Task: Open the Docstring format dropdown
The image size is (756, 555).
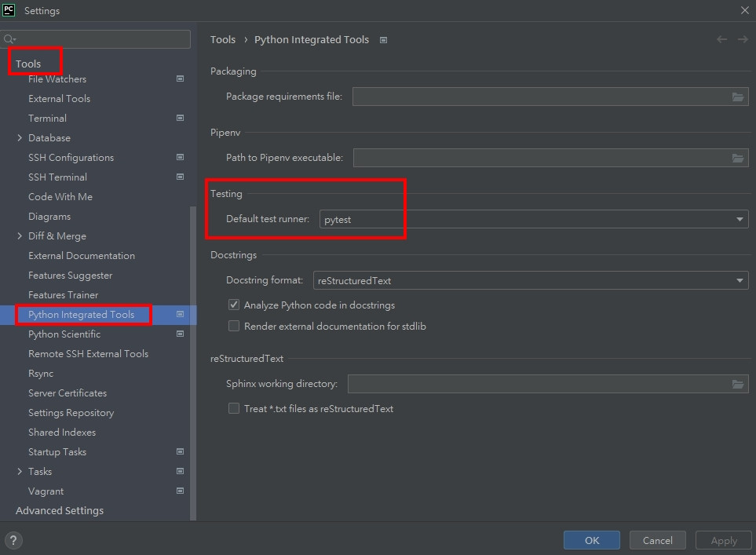Action: point(531,280)
